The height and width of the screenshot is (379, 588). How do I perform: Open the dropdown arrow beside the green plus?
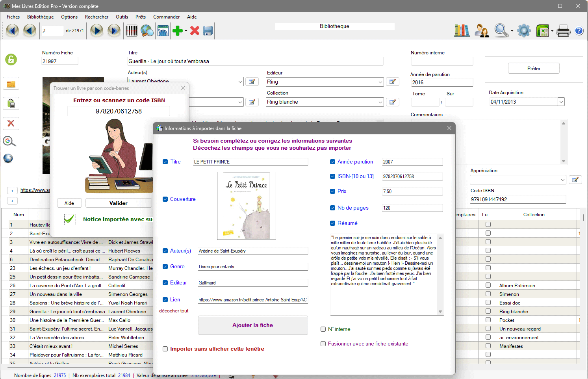click(186, 31)
